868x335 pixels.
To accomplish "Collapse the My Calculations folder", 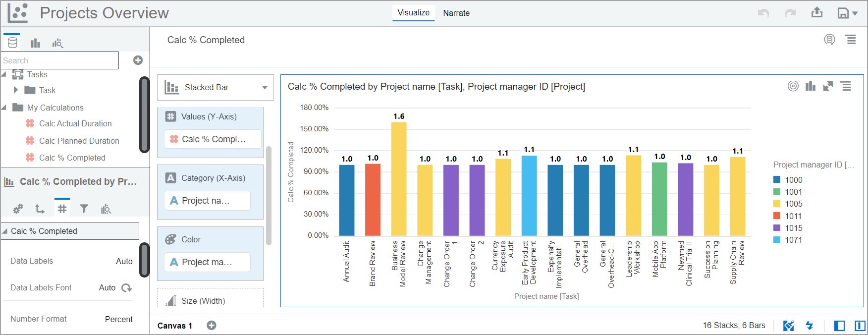I will (x=4, y=108).
